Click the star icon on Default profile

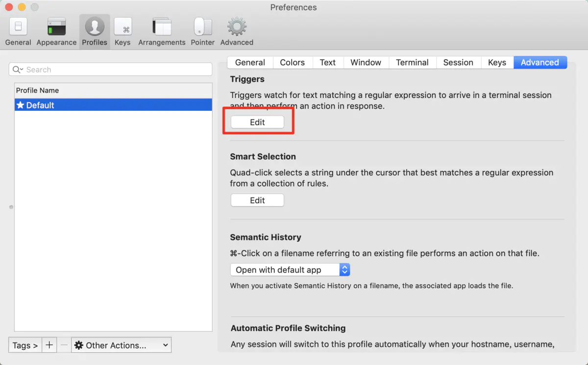pos(20,105)
